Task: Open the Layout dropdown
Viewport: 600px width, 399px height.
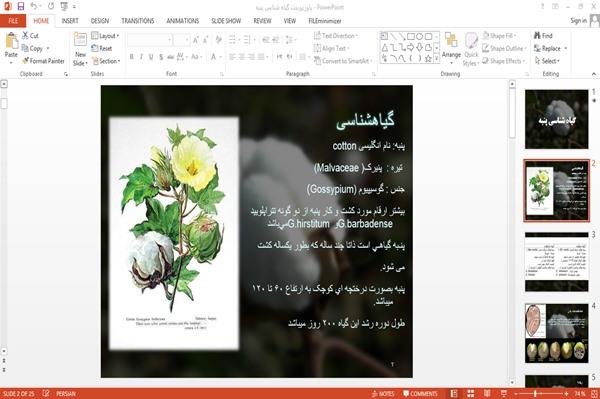Action: [x=105, y=36]
